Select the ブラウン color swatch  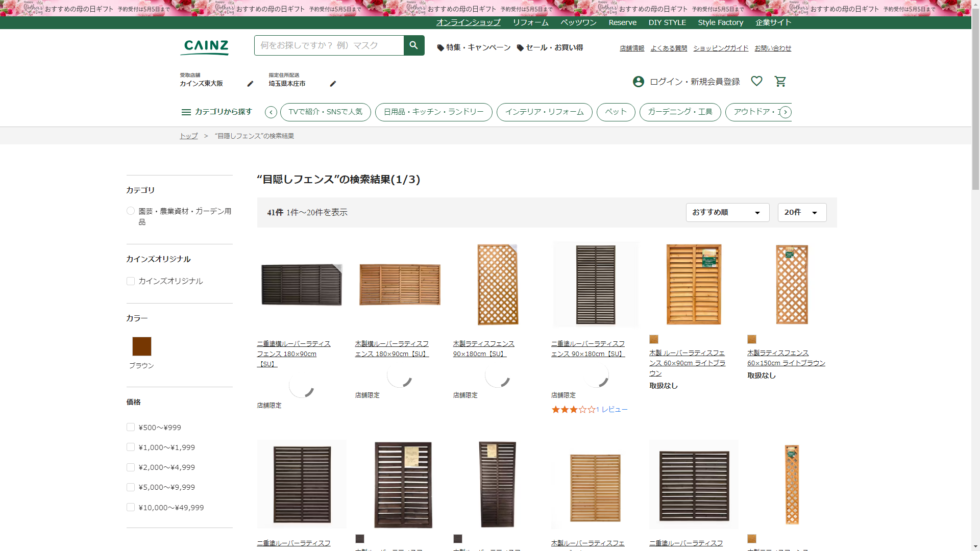[x=141, y=346]
